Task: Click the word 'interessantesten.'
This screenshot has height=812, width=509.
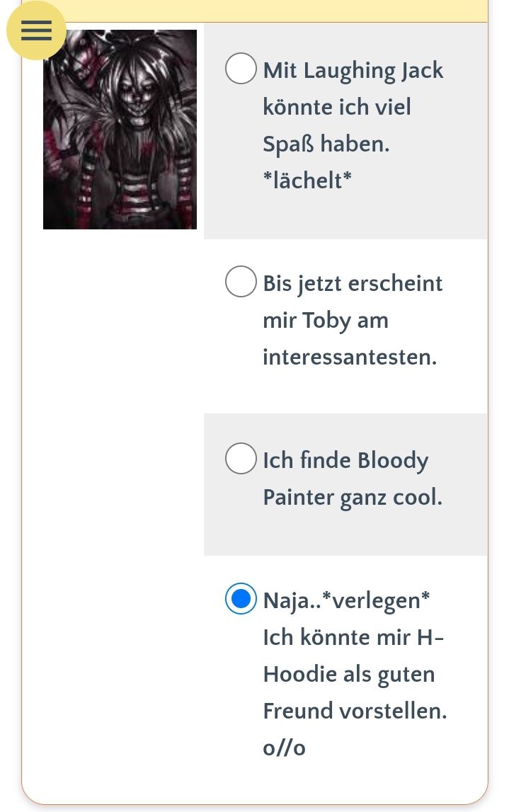Action: [x=350, y=357]
